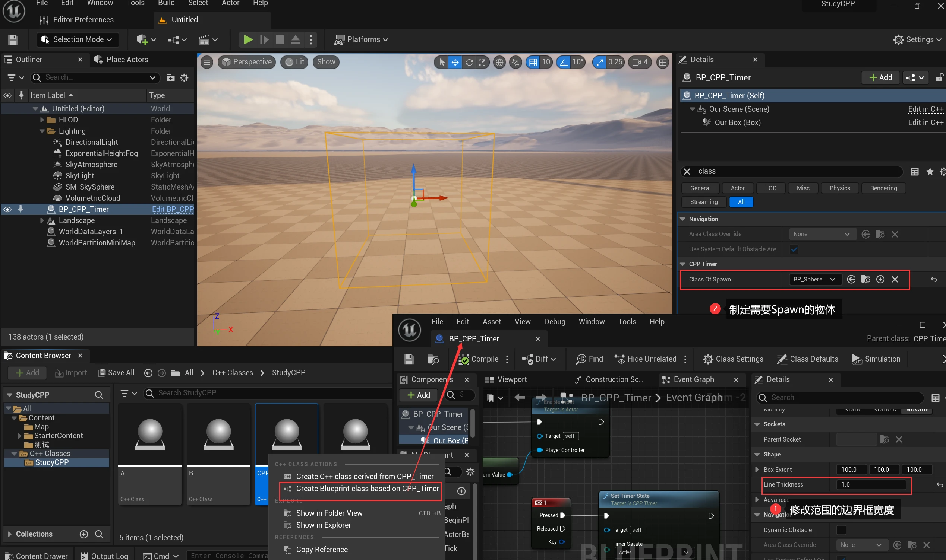Switch to the Construction Script tab
This screenshot has width=946, height=560.
pyautogui.click(x=609, y=379)
